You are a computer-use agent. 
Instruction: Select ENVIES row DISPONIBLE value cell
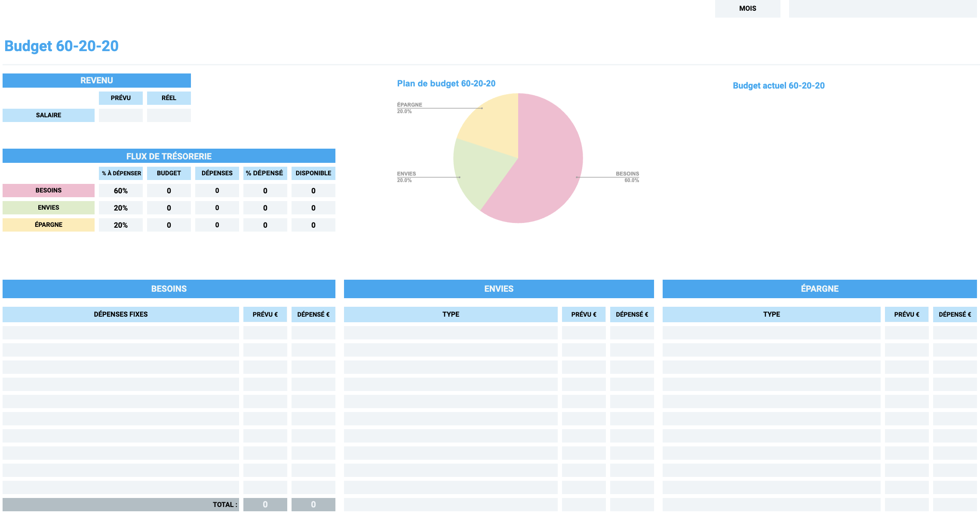(313, 208)
